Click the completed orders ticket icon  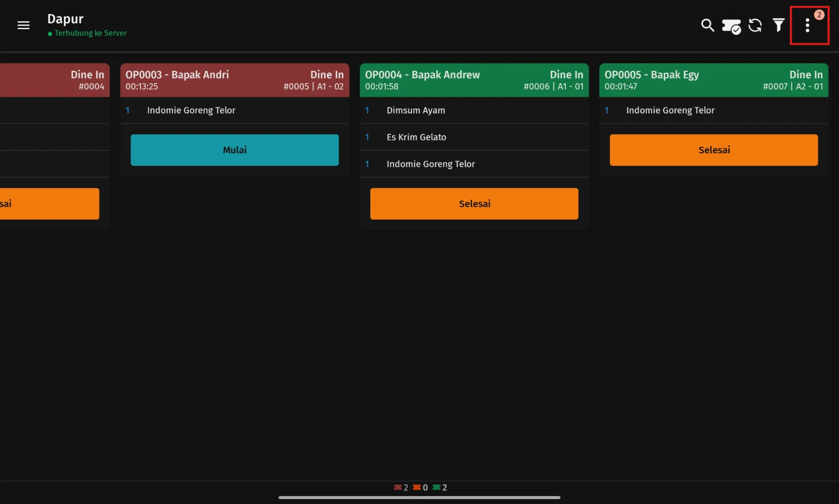(x=731, y=26)
